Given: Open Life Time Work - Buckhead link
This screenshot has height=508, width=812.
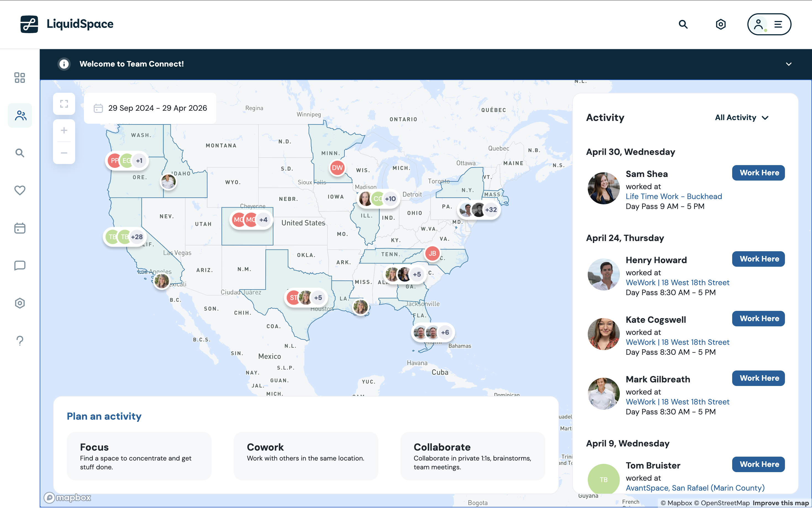Looking at the screenshot, I should (x=674, y=196).
